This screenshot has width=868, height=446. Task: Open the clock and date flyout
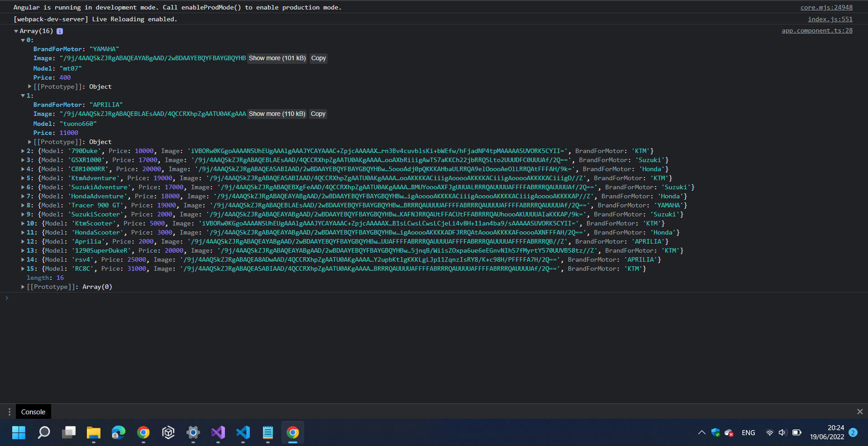(827, 432)
